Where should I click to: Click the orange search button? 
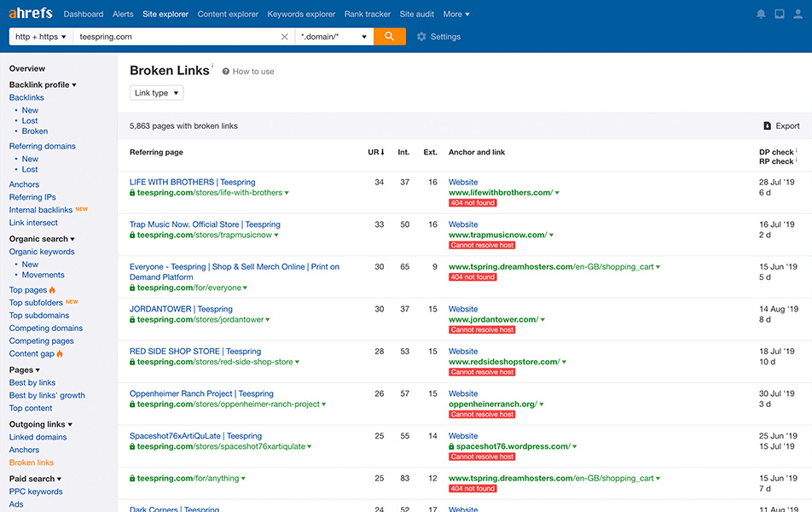(x=390, y=37)
